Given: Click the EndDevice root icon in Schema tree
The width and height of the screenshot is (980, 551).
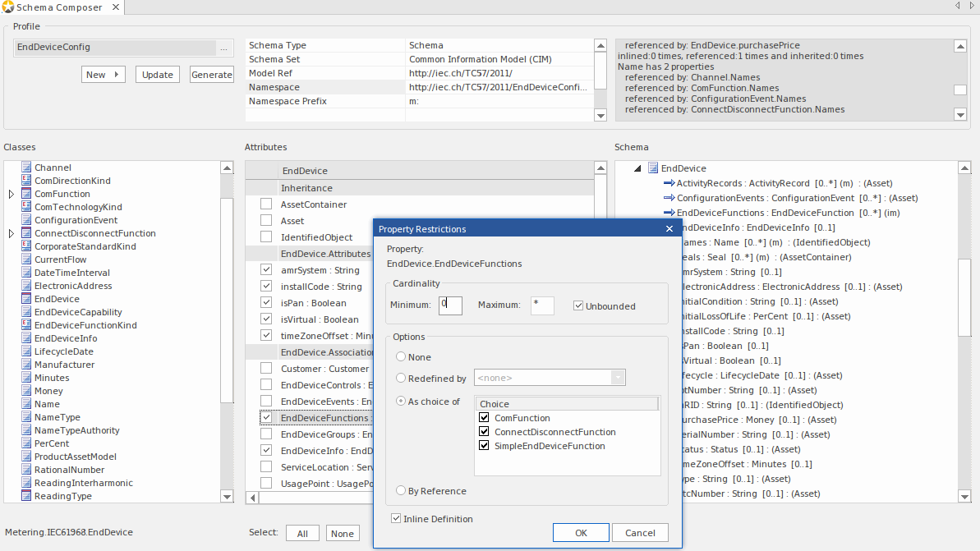Looking at the screenshot, I should pos(653,168).
